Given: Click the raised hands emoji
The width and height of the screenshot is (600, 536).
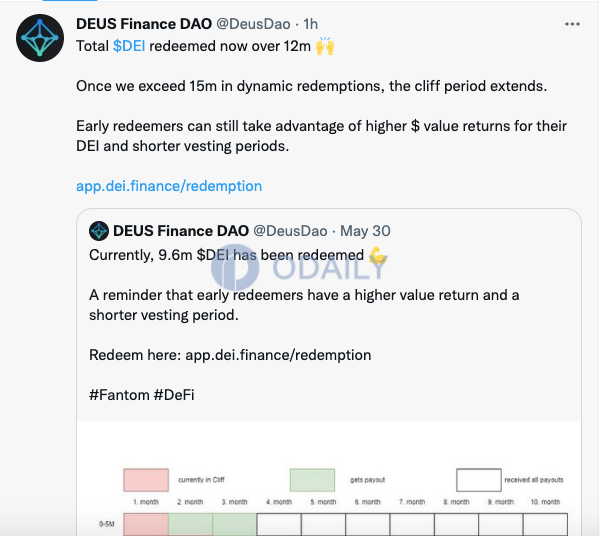Looking at the screenshot, I should (x=325, y=46).
